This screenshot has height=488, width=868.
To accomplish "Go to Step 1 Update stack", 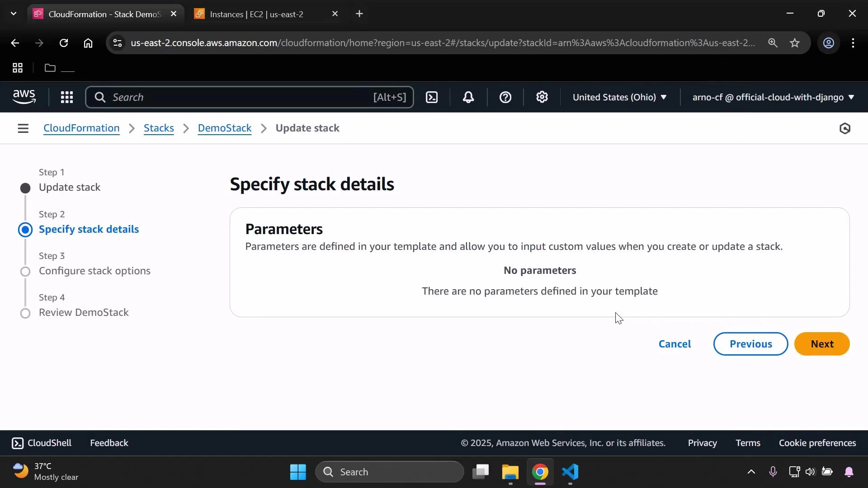I will pyautogui.click(x=70, y=188).
